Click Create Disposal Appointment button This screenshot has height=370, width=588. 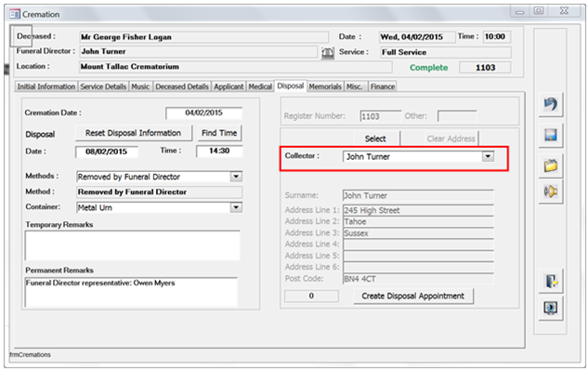412,296
